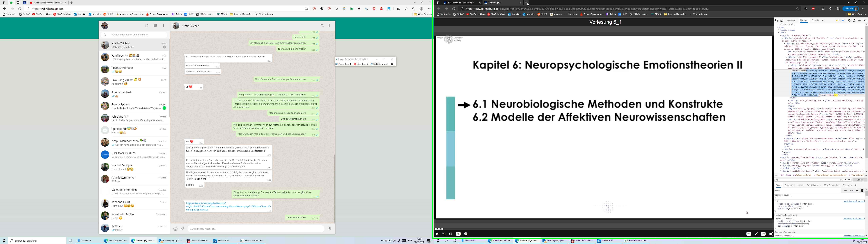Search within Kristin Teichert chat

(322, 26)
